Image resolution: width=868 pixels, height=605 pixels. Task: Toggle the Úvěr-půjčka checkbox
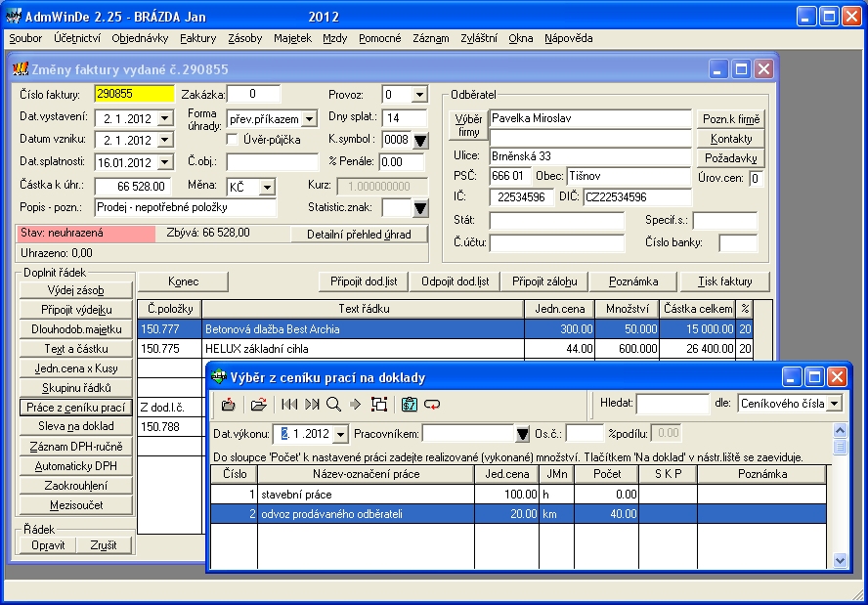(233, 140)
